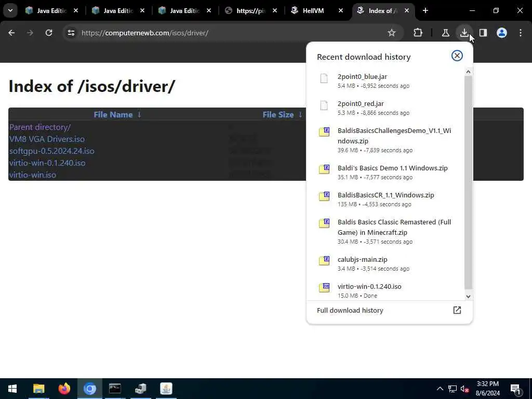Open the taskbar clock showing 3:32 PM

click(487, 389)
